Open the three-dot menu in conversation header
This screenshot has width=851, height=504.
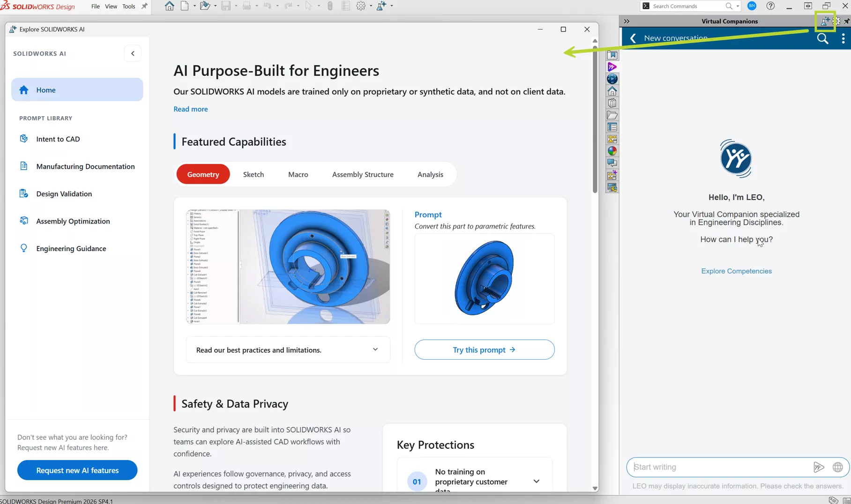(843, 39)
